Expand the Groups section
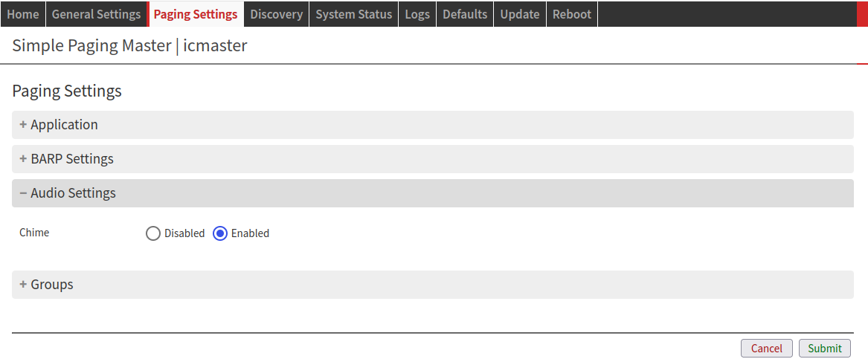The height and width of the screenshot is (359, 868). (51, 285)
